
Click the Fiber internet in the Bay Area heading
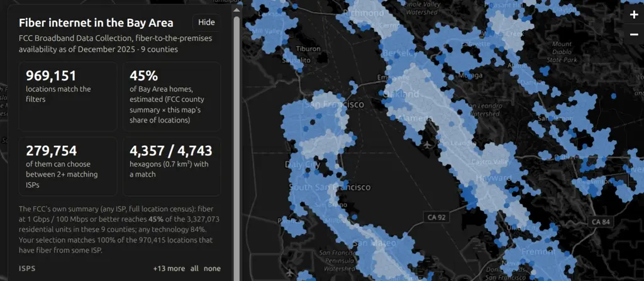pyautogui.click(x=96, y=23)
